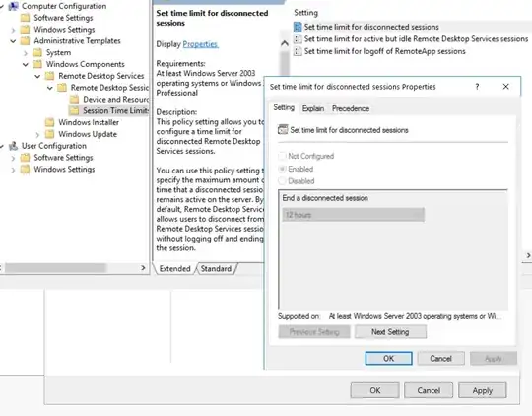Switch to the Explain tab
The height and width of the screenshot is (416, 532).
point(313,108)
